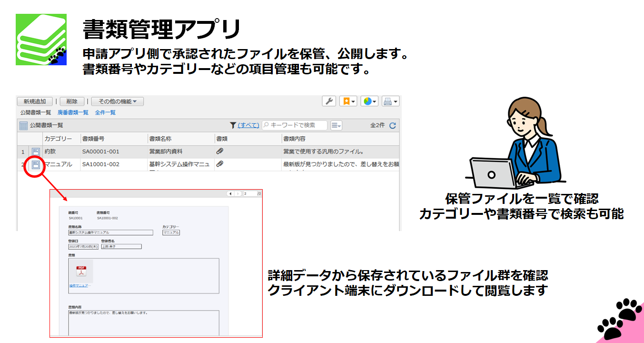Click the 新規追加 button

click(x=35, y=101)
